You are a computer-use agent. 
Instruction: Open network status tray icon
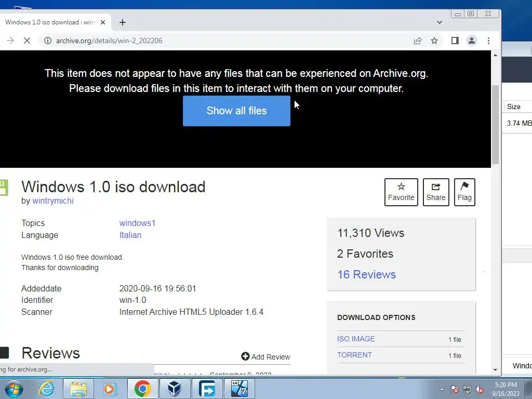point(467,389)
